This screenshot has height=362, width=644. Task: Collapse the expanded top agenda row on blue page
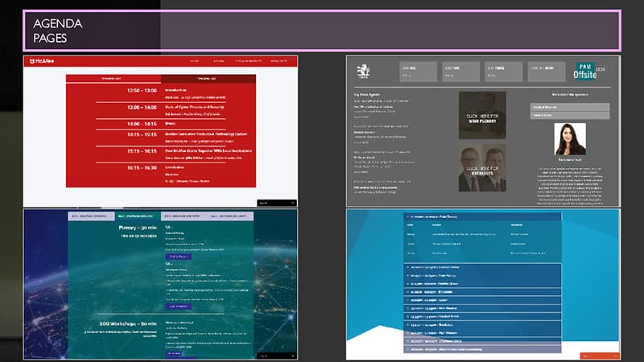tap(481, 217)
